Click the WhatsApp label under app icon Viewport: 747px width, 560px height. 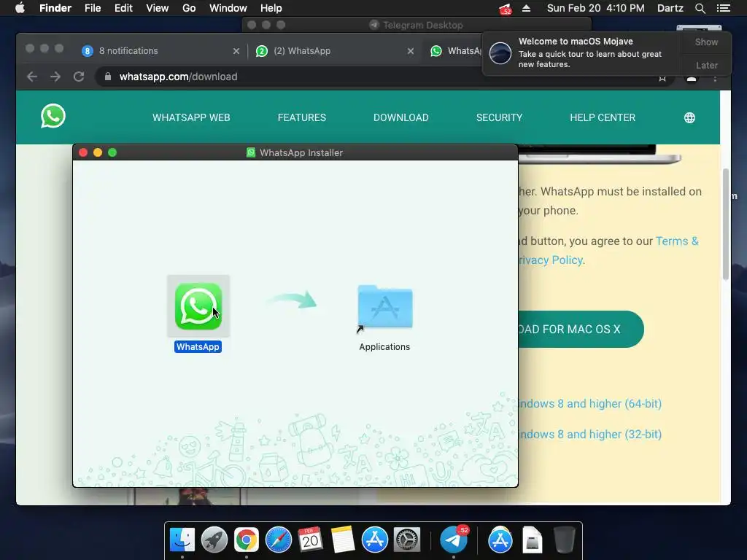(x=198, y=346)
